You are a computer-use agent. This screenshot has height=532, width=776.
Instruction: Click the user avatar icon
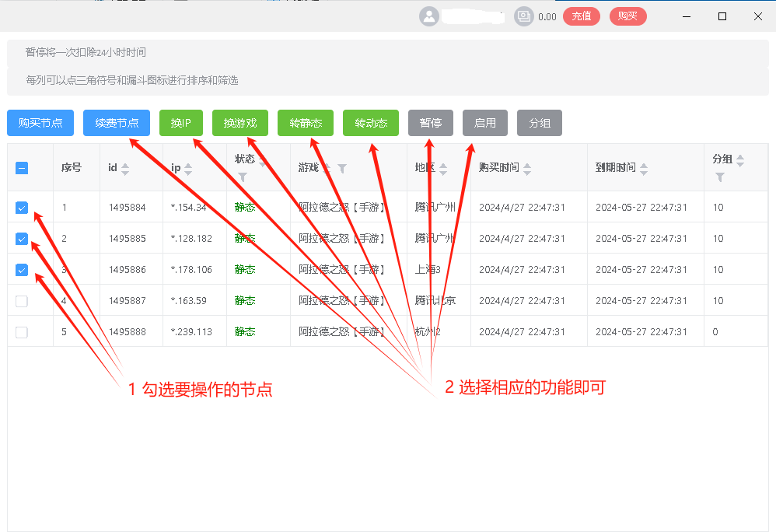(429, 16)
